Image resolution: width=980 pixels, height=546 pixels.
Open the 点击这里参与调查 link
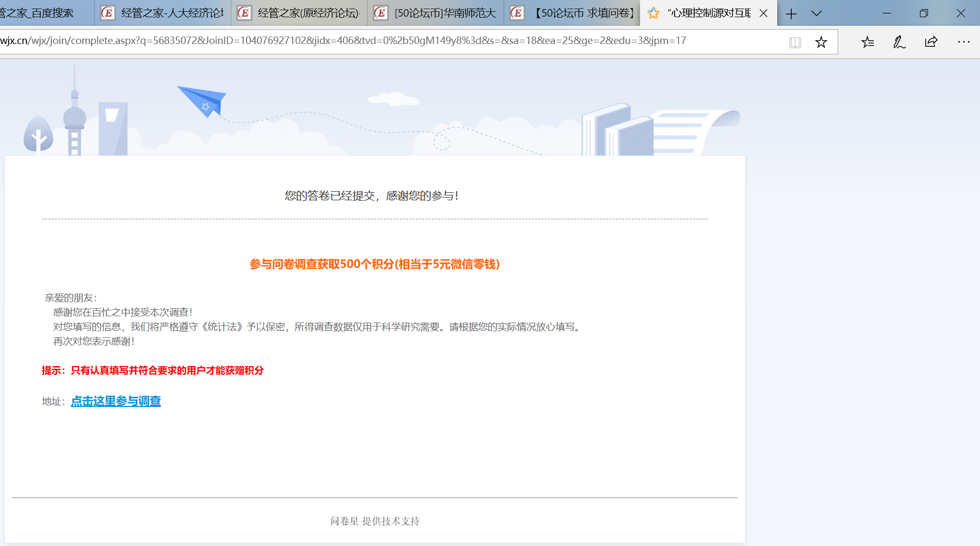pyautogui.click(x=116, y=401)
